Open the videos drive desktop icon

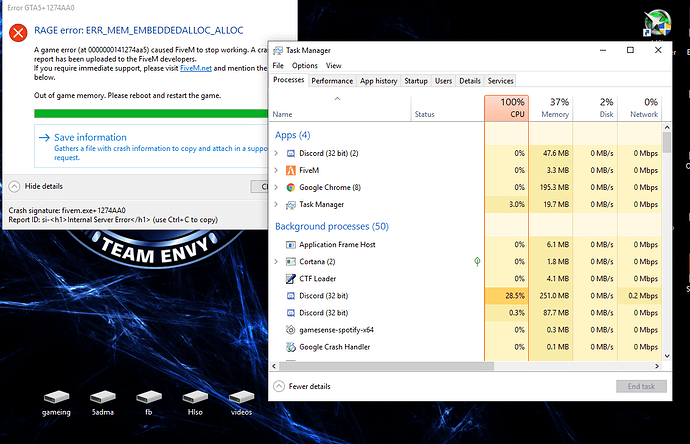coord(241,397)
